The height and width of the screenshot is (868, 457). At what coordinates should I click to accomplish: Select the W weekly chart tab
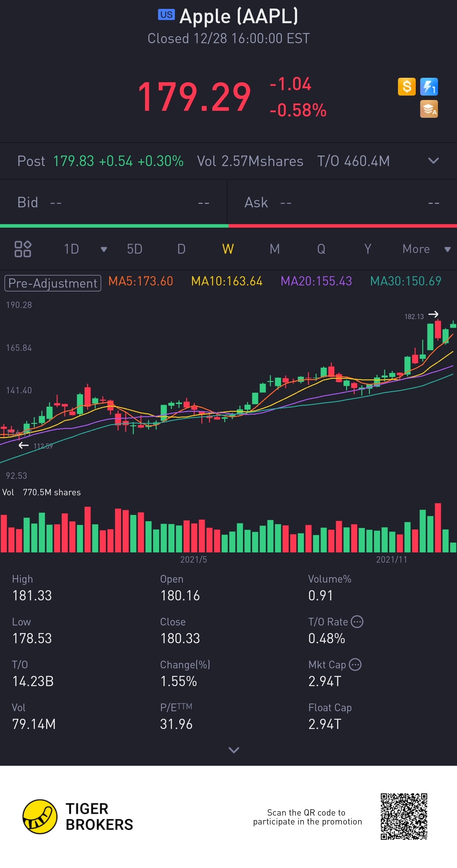228,249
